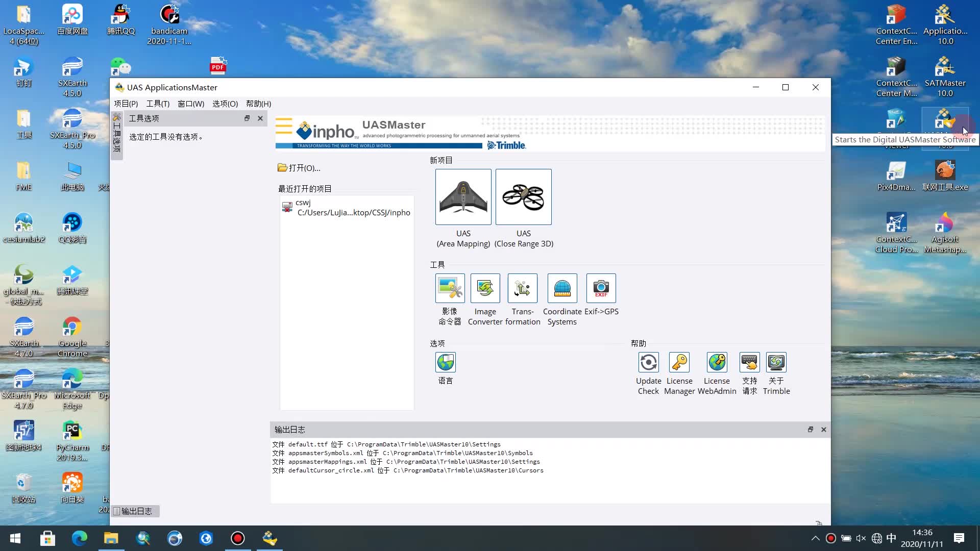Open the 帮助(H) menu
The width and height of the screenshot is (980, 551).
tap(258, 104)
